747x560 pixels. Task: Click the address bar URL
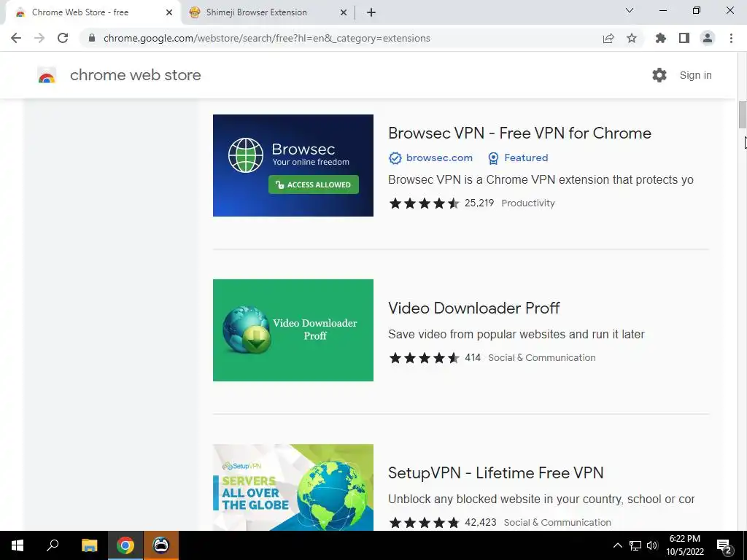click(267, 38)
